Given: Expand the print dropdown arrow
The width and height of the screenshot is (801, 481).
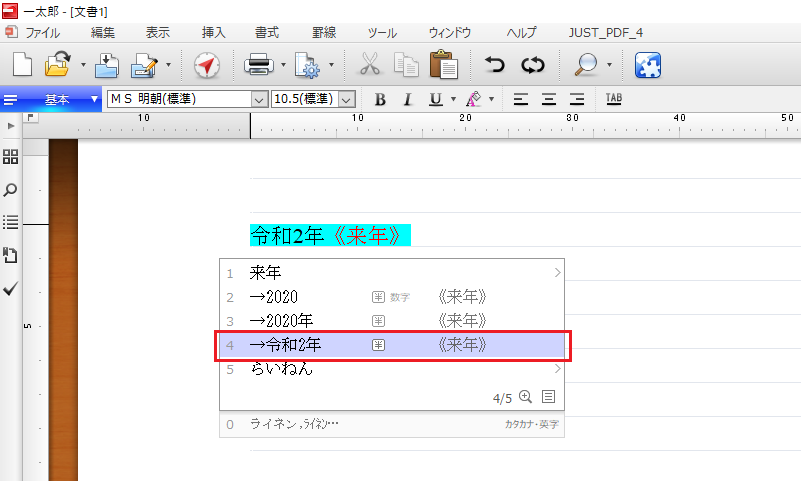Looking at the screenshot, I should click(283, 65).
